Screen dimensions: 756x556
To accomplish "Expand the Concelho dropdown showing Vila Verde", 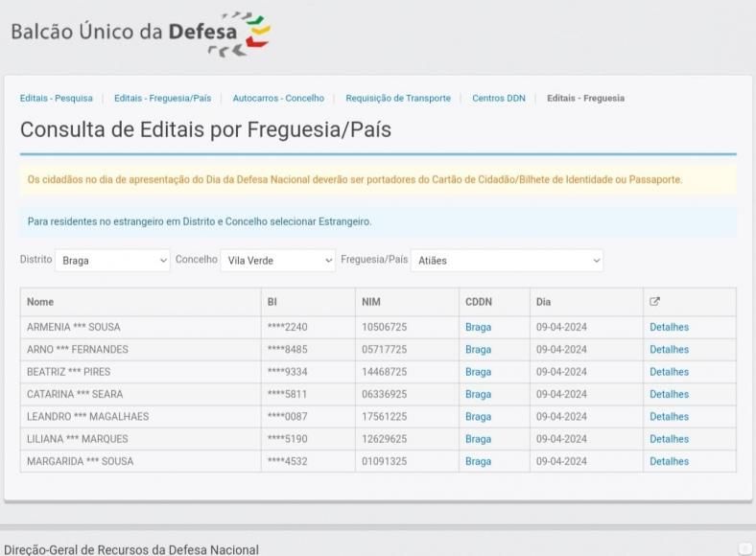I will click(x=277, y=260).
